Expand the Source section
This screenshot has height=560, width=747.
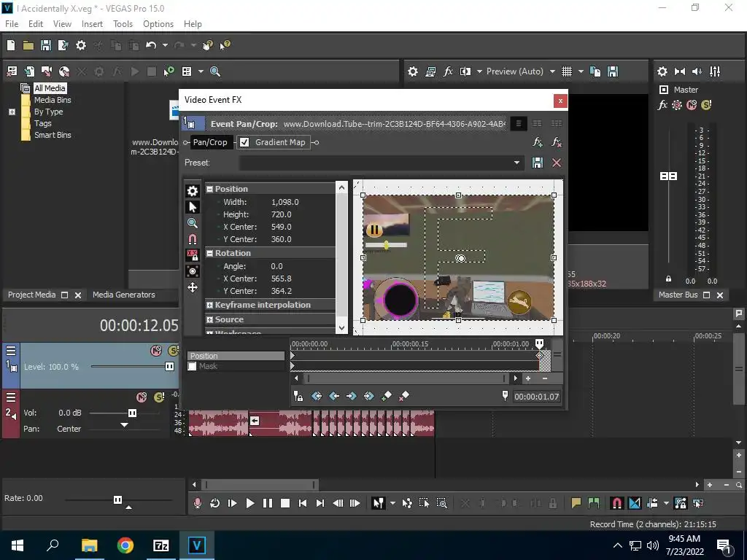209,319
